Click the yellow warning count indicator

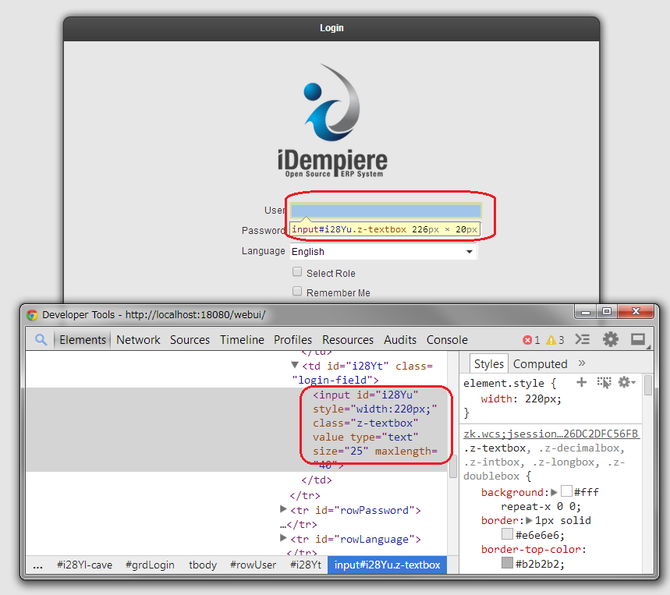pyautogui.click(x=555, y=340)
